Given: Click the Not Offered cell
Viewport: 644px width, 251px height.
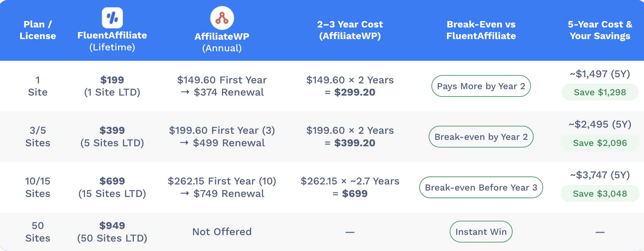Looking at the screenshot, I should pos(222,232).
